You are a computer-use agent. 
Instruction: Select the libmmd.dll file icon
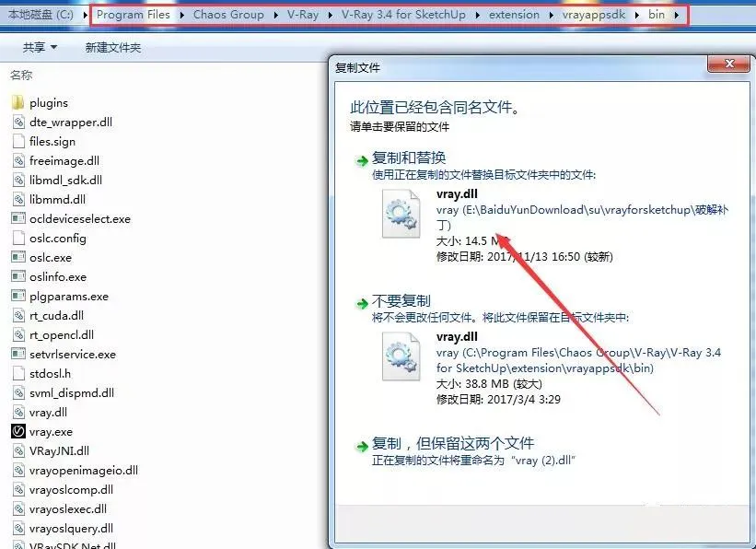(x=18, y=199)
